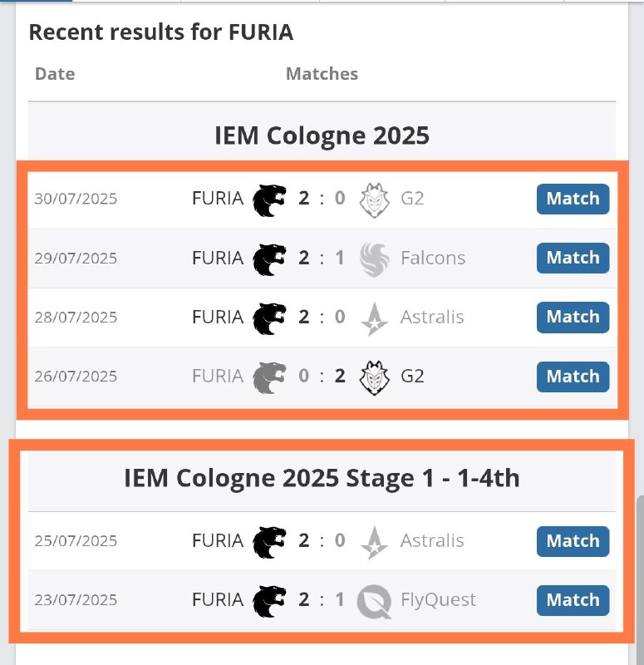Click the G2 logo in the 30/07/2025 row
The image size is (644, 665).
pos(374,199)
